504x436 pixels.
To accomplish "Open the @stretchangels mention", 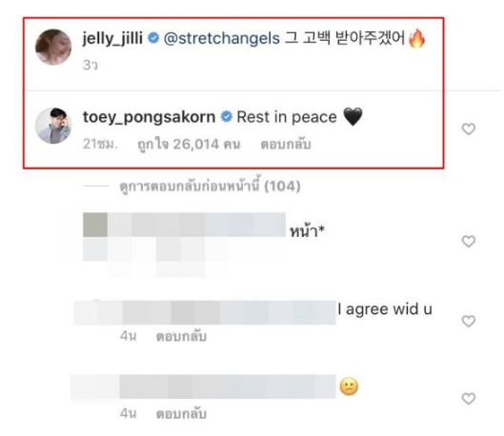I will [x=222, y=38].
